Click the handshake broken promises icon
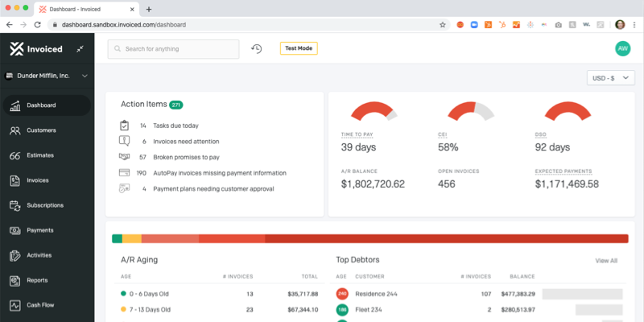 click(x=124, y=156)
